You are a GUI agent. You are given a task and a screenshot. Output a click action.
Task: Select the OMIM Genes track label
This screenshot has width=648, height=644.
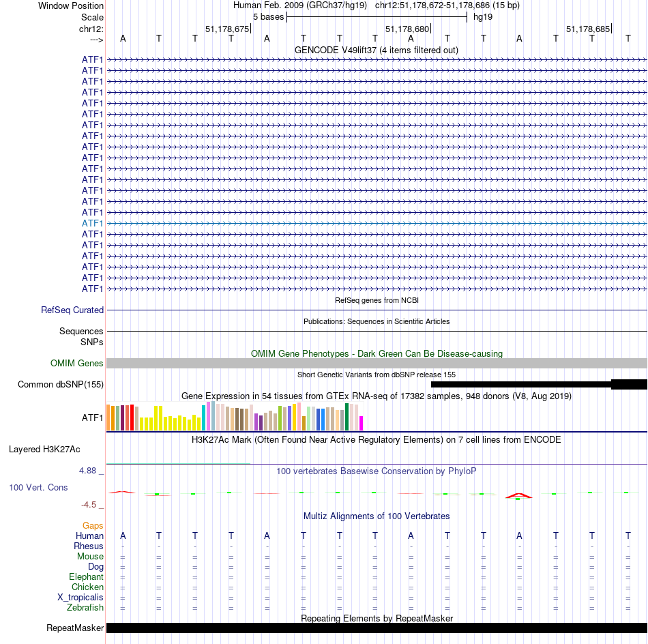pyautogui.click(x=76, y=364)
